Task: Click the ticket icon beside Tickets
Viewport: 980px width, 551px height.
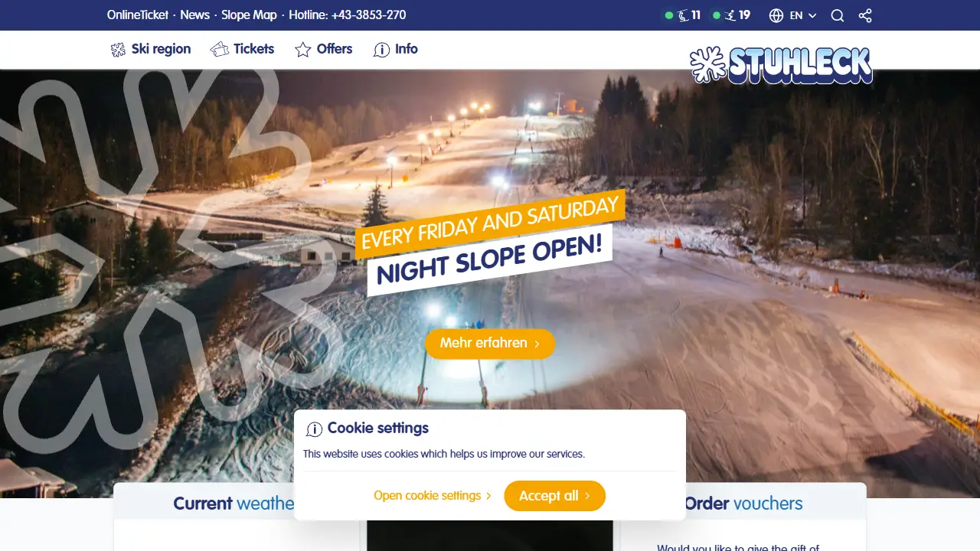Action: point(220,50)
